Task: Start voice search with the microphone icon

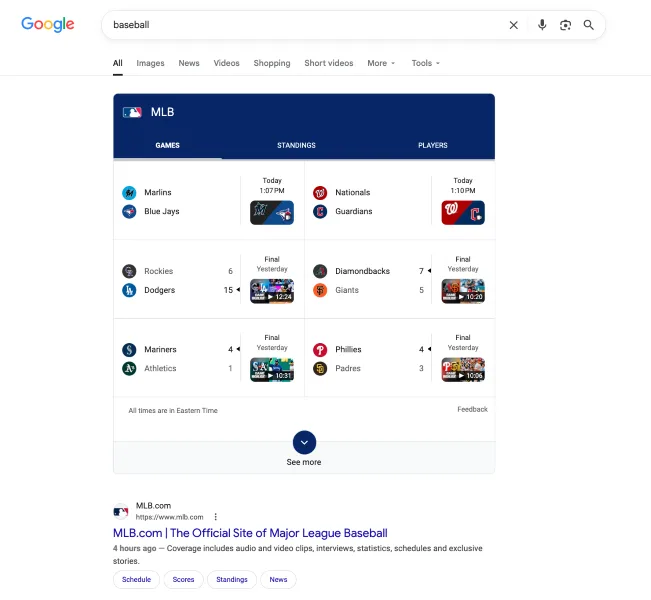Action: (x=542, y=25)
